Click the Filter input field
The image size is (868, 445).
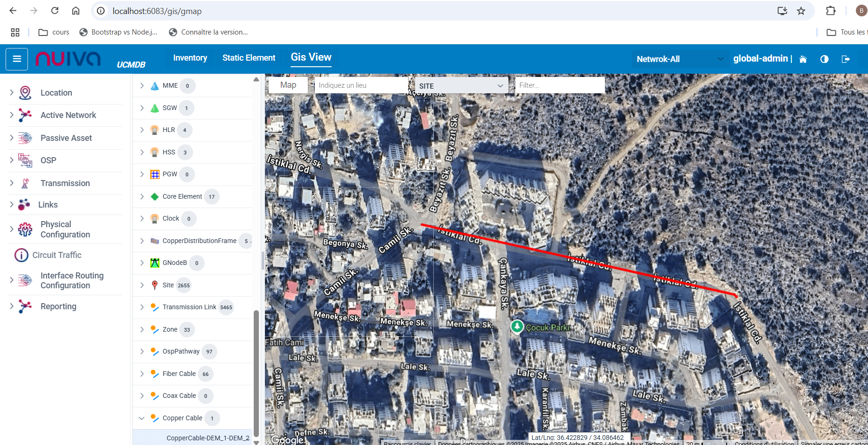click(x=559, y=85)
